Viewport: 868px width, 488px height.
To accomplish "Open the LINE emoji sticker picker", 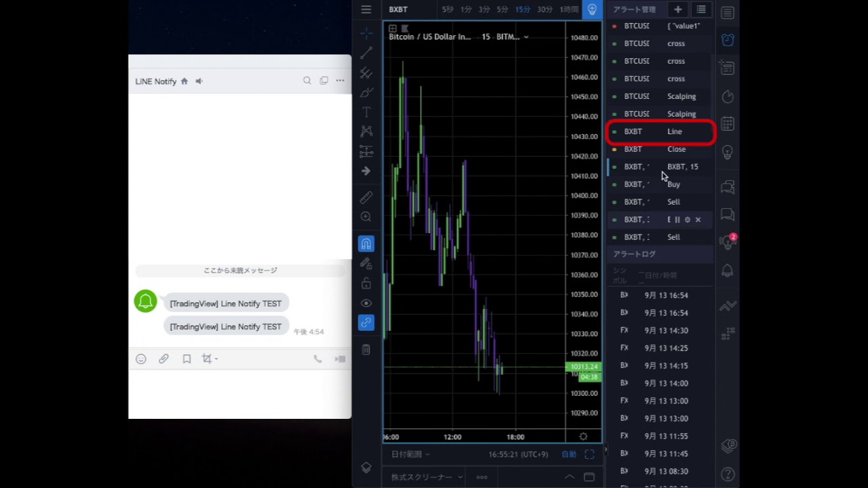I will coord(141,359).
